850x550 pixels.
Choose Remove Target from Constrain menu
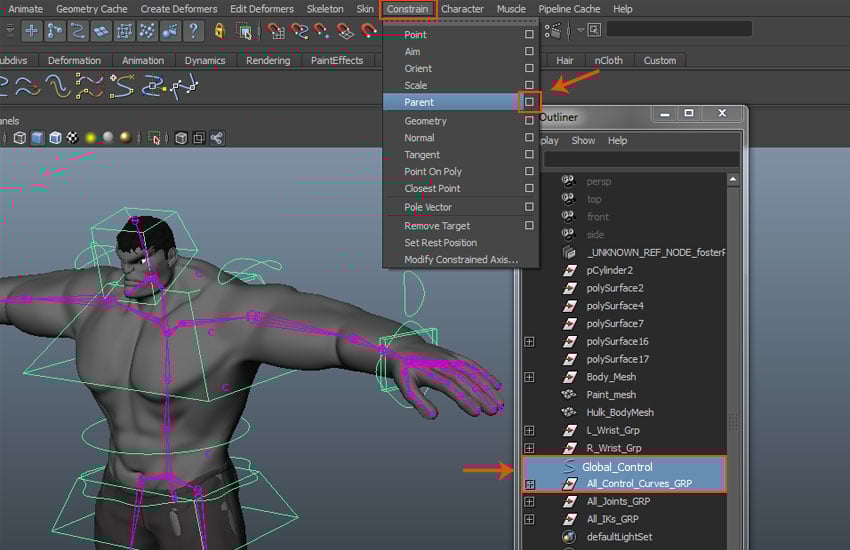click(437, 226)
